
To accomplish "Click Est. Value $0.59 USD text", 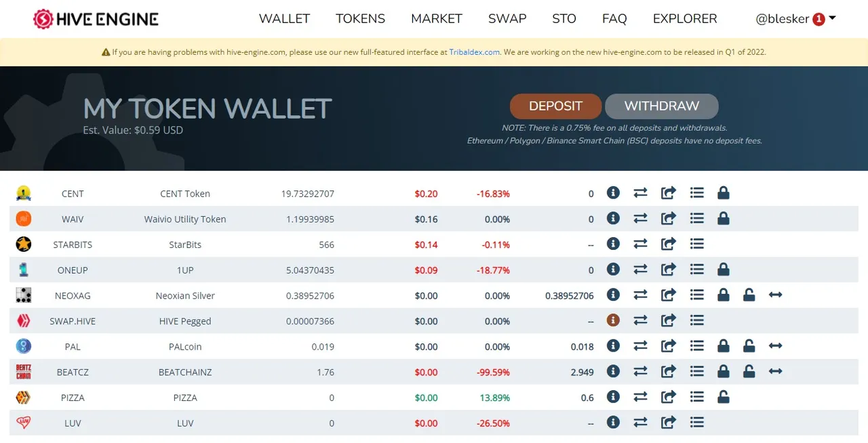I will [133, 130].
